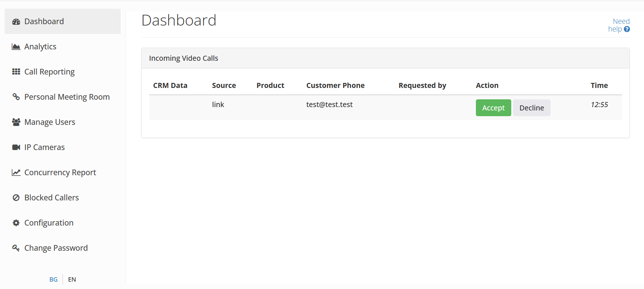Click the Customer Phone column header
The image size is (644, 289).
pos(335,86)
